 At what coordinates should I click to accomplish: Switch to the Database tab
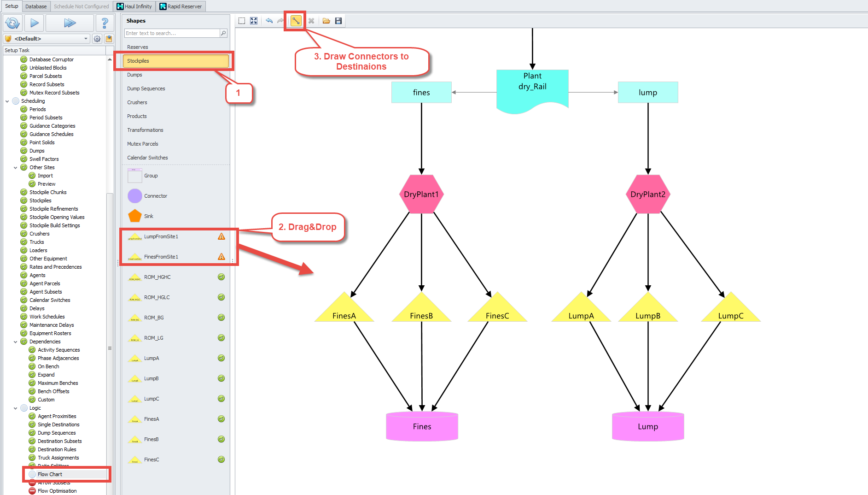tap(36, 6)
